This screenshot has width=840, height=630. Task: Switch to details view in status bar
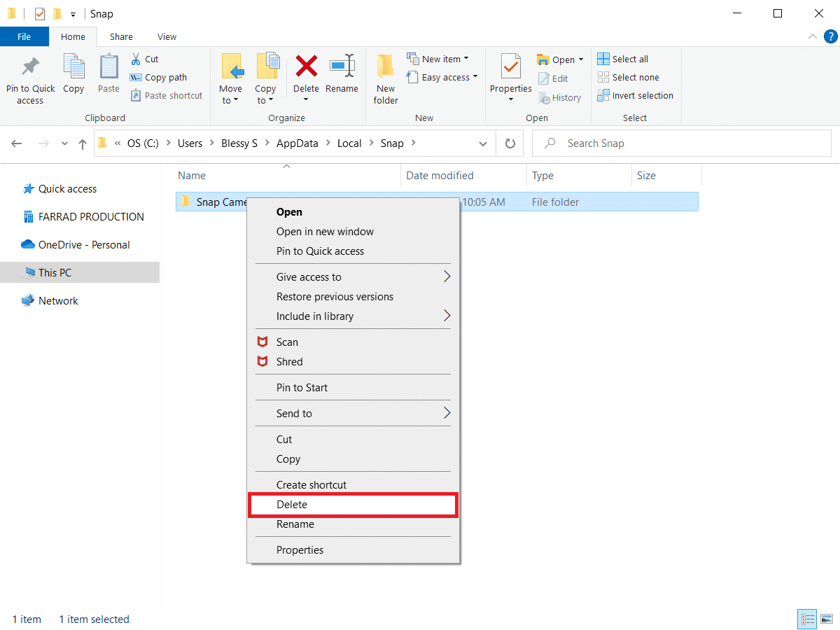click(808, 619)
